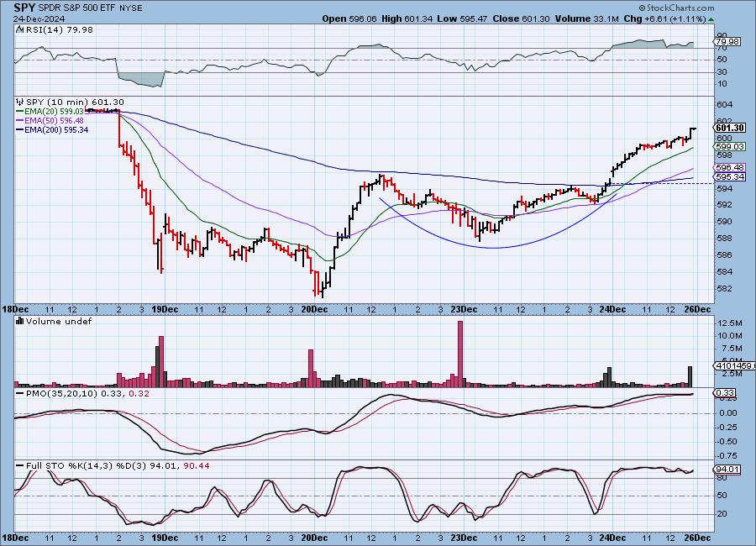Screen dimensions: 756x546
Task: Click the candlestick icon before SPY (10 min)
Action: [x=20, y=102]
